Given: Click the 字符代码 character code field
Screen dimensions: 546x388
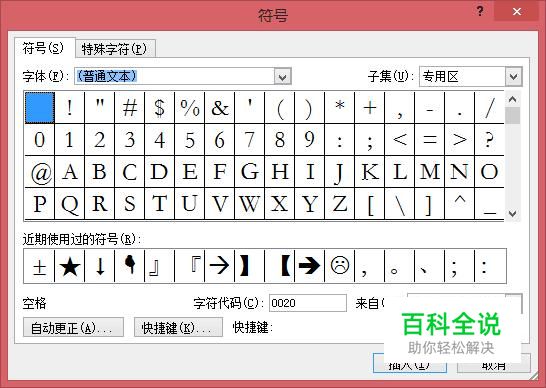Looking at the screenshot, I should coord(308,303).
